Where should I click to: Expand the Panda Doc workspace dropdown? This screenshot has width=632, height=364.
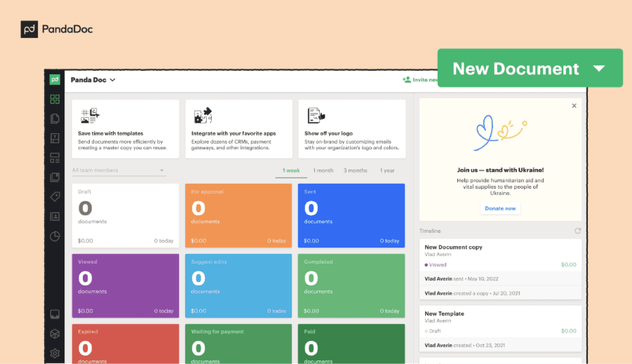click(93, 80)
